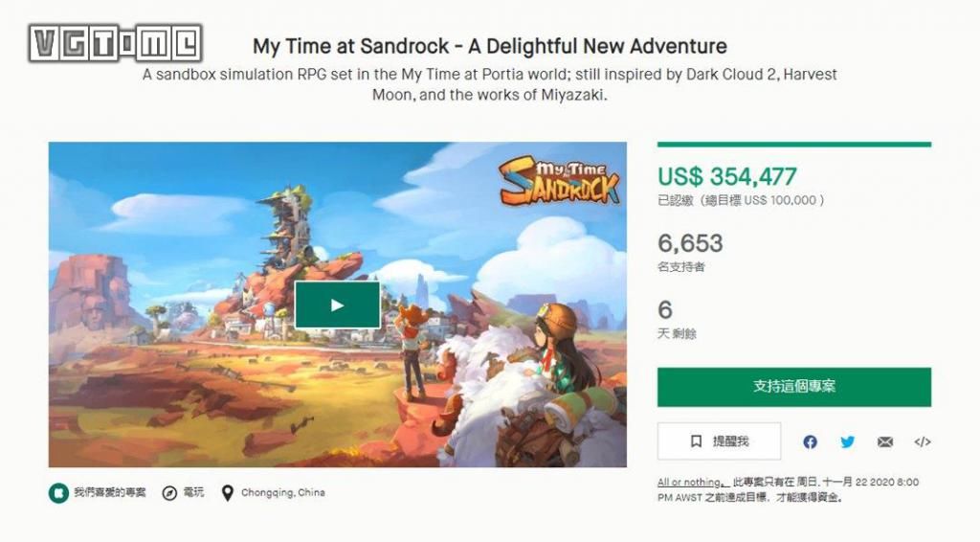Viewport: 980px width, 542px height.
Task: Click the project title heading
Action: (x=490, y=46)
